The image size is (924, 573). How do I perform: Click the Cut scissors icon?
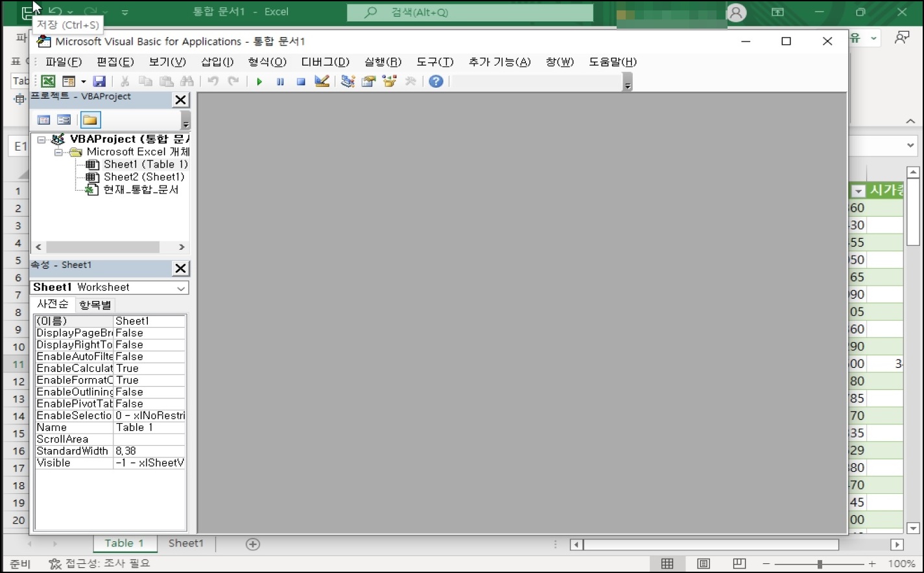(x=125, y=81)
